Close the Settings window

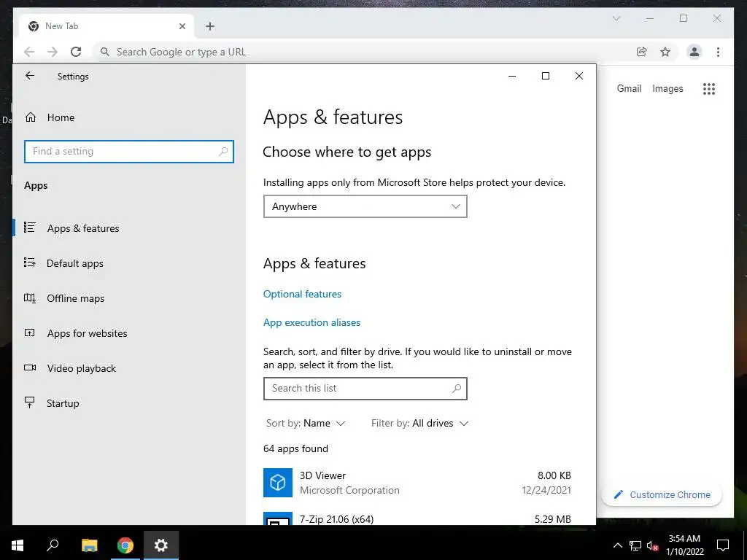(x=578, y=76)
